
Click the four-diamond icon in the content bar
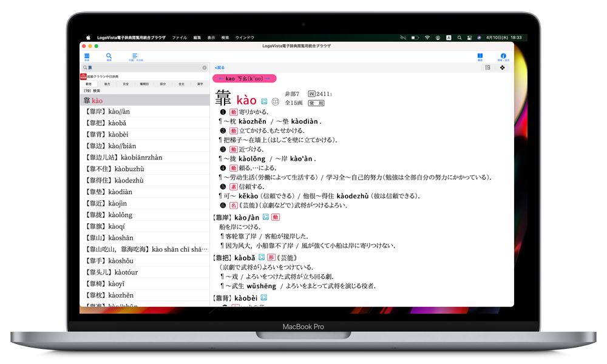(502, 67)
